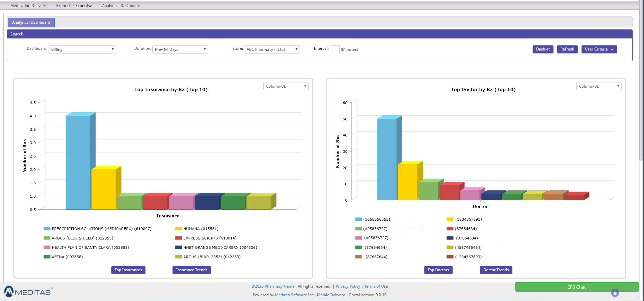Select the highlighted Analytical Dashboard tab
The width and height of the screenshot is (644, 301).
pyautogui.click(x=31, y=22)
